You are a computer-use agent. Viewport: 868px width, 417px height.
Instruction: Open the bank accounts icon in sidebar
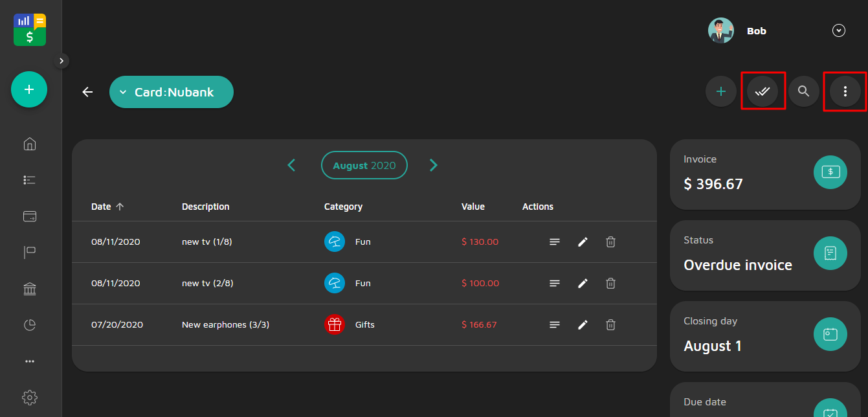point(29,289)
